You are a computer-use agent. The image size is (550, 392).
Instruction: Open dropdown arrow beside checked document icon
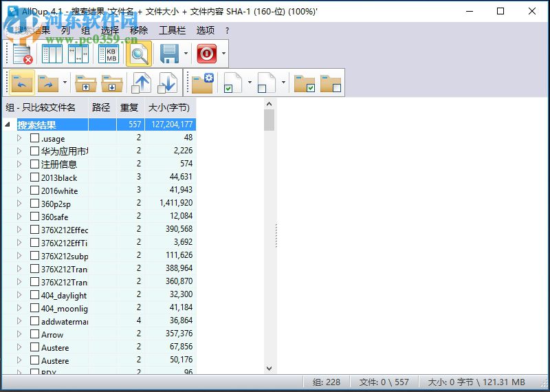[250, 83]
